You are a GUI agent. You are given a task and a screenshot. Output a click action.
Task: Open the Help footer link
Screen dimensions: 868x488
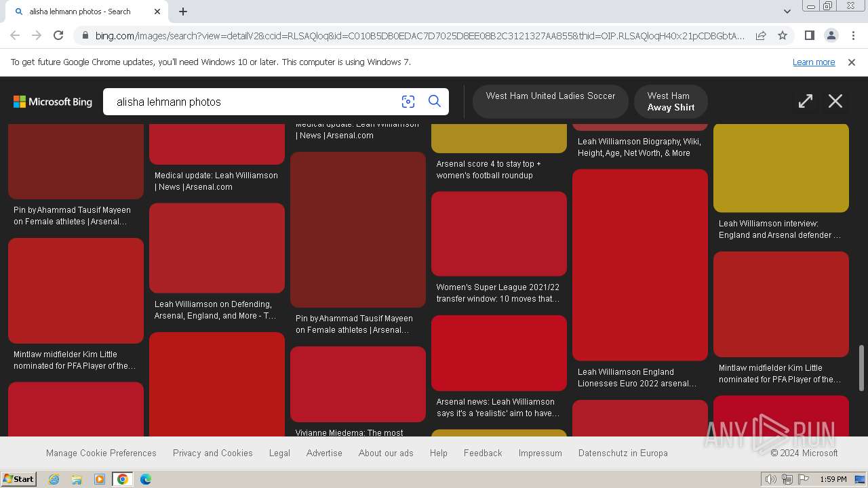point(439,453)
